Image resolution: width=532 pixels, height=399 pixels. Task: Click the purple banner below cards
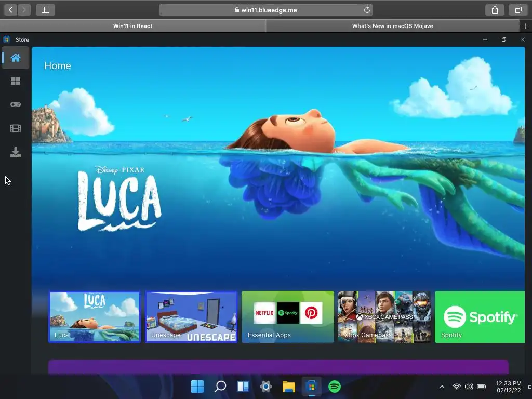click(278, 367)
